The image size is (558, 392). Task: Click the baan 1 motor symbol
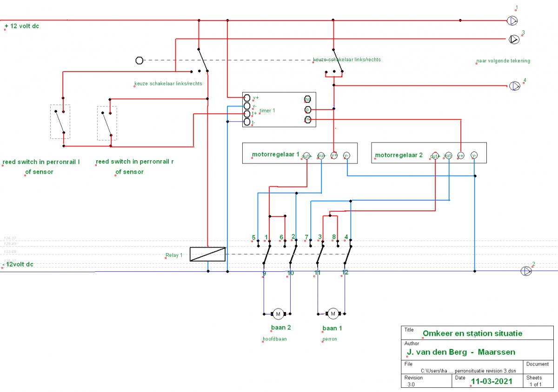(333, 314)
